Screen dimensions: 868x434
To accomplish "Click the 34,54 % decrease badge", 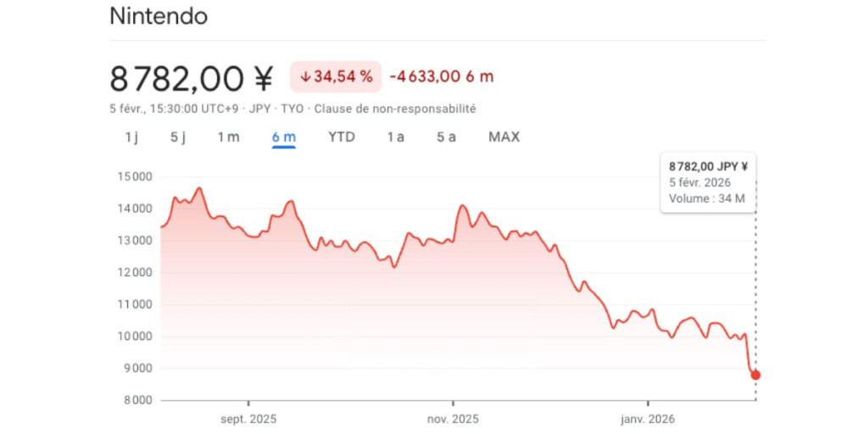I will pos(336,77).
